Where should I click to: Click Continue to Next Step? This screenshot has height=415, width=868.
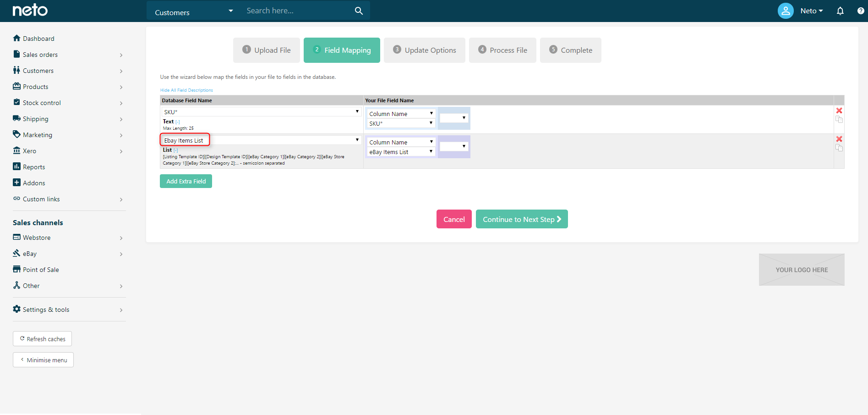pyautogui.click(x=522, y=219)
